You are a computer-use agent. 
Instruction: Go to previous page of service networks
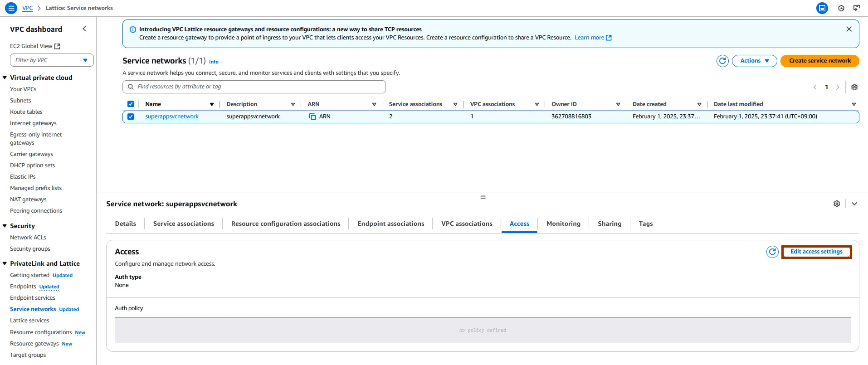(815, 87)
